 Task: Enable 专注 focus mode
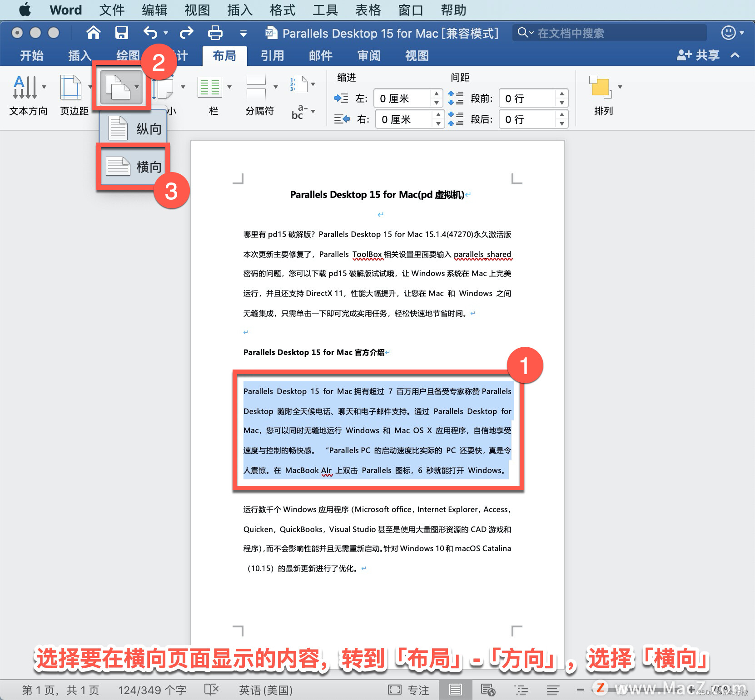[408, 690]
